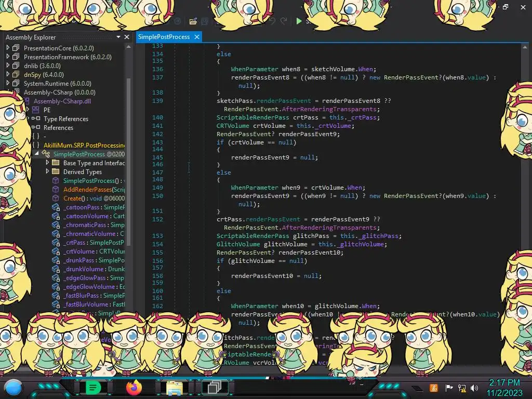Click the Navigate Forward toolbar arrow
This screenshot has width=532, height=399.
click(x=178, y=21)
